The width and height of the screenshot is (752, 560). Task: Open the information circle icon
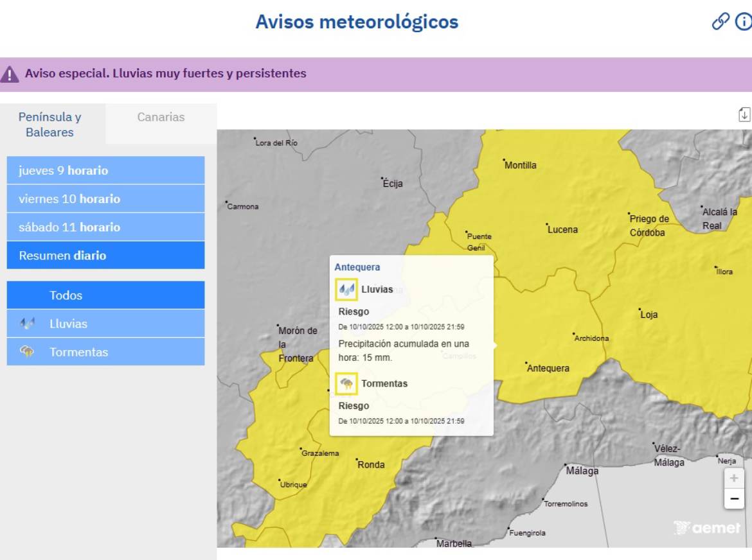(743, 21)
